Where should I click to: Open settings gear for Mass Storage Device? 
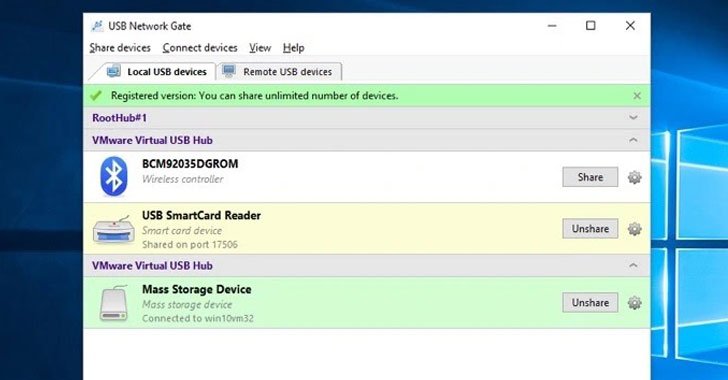pyautogui.click(x=634, y=303)
